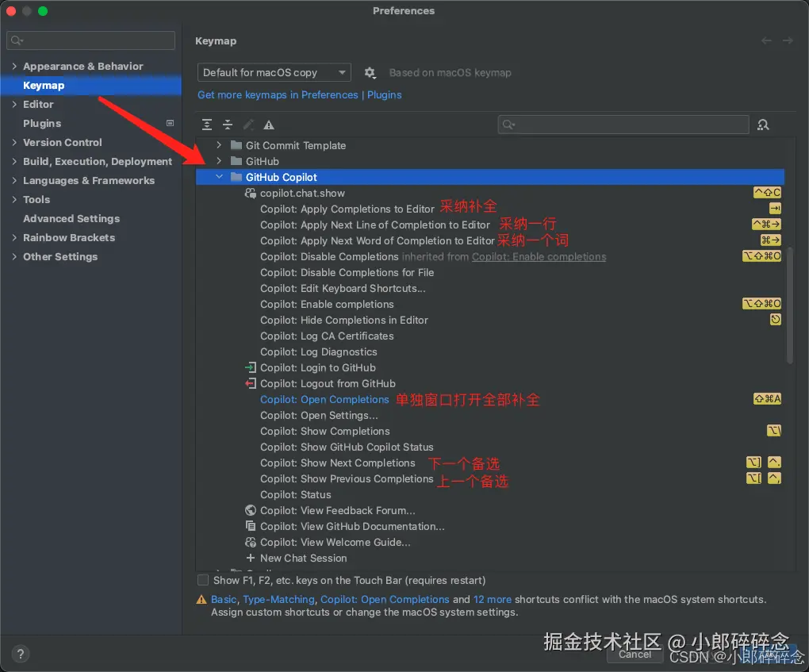Expand the Git Commit Template group
809x672 pixels.
pyautogui.click(x=219, y=145)
